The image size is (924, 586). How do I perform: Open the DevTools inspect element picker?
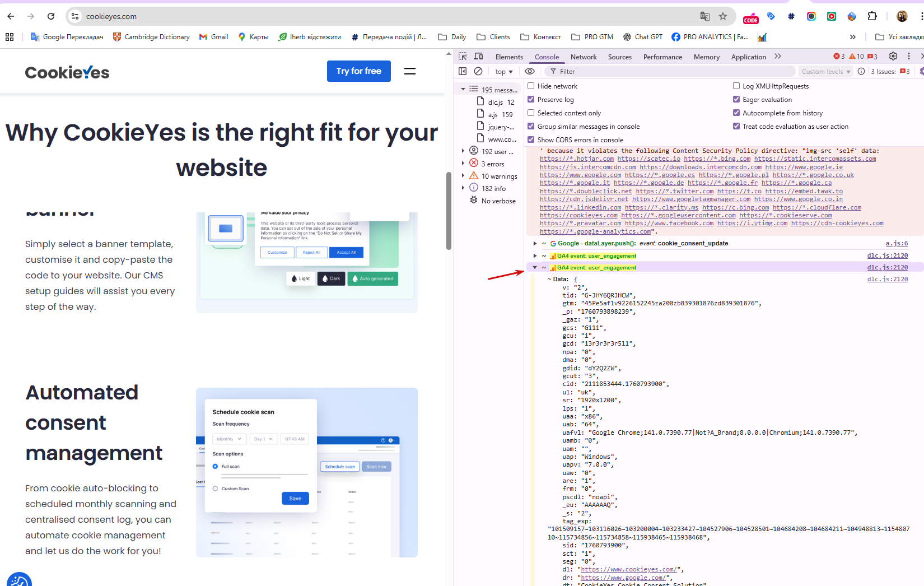pyautogui.click(x=463, y=57)
